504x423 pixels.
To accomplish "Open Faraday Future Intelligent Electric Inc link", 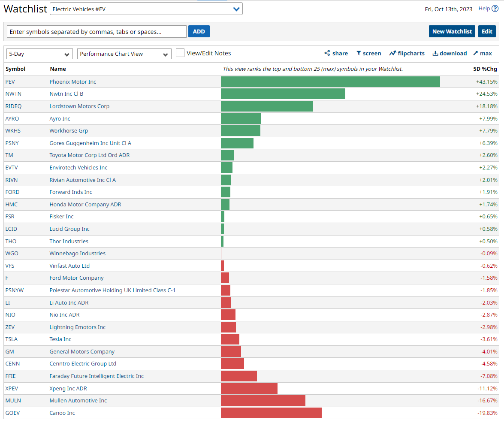I will [97, 376].
